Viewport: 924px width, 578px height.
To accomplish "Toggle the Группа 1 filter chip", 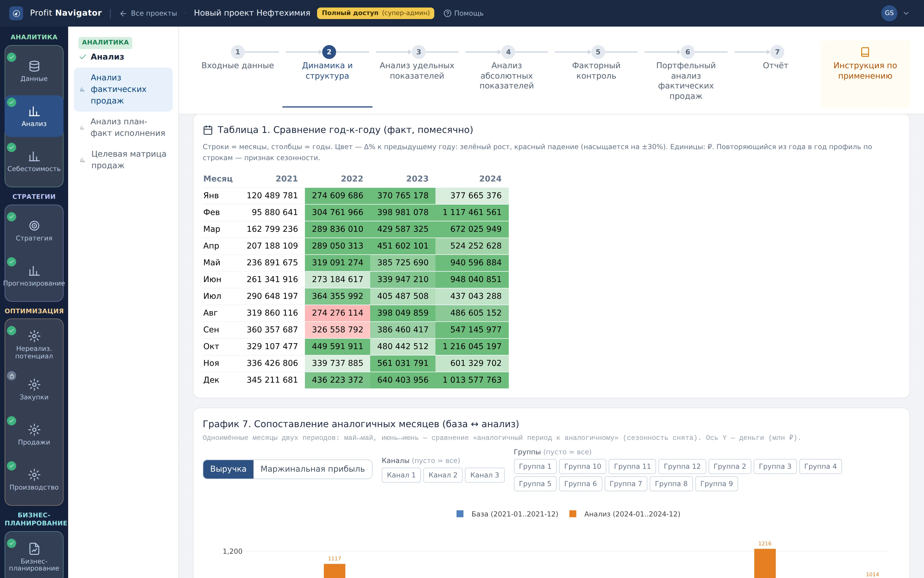I will [535, 466].
